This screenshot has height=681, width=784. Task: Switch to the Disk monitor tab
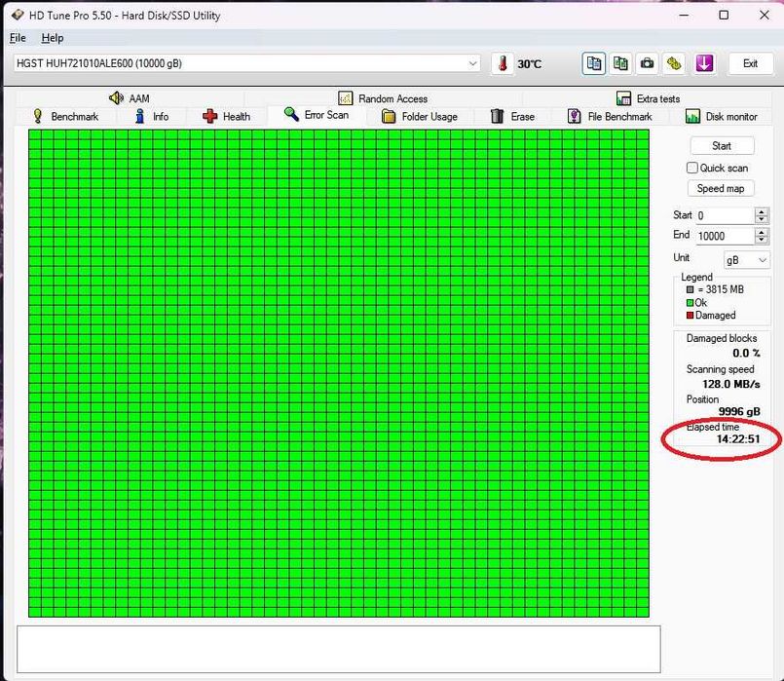[x=722, y=117]
